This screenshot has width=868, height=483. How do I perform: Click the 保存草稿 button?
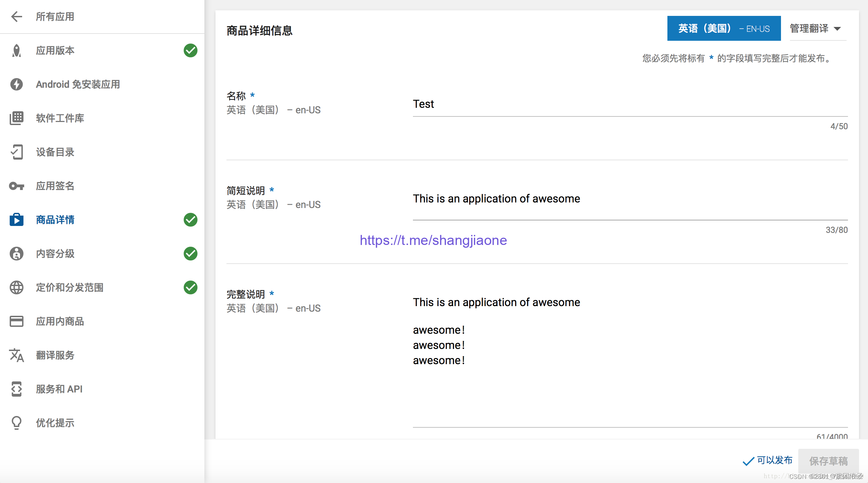point(828,461)
